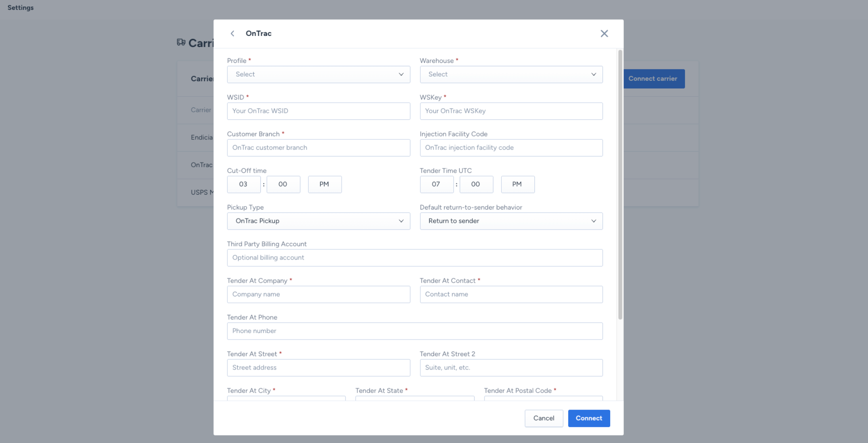Image resolution: width=868 pixels, height=443 pixels.
Task: Click into the Customer Branch field
Action: click(x=318, y=148)
